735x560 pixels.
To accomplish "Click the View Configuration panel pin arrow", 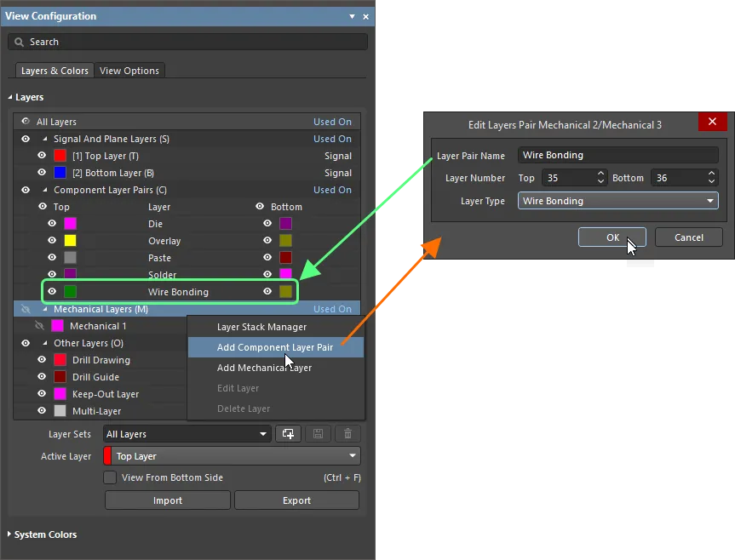I will [x=353, y=16].
